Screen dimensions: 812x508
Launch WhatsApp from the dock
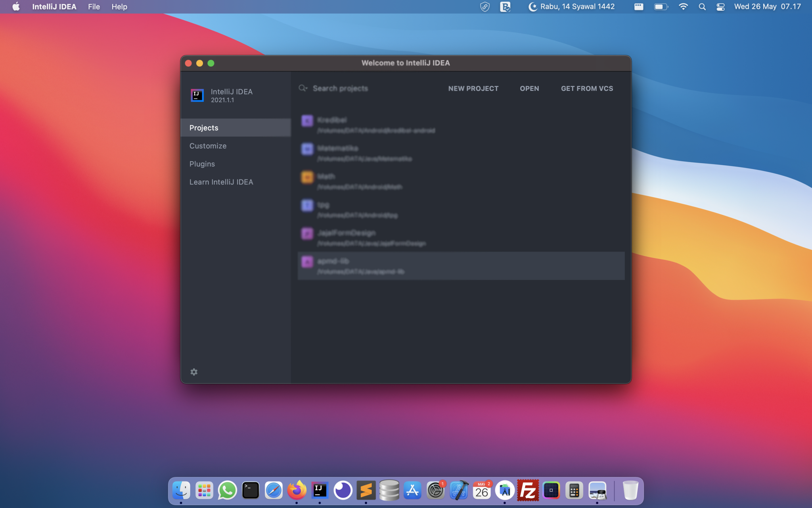point(227,491)
